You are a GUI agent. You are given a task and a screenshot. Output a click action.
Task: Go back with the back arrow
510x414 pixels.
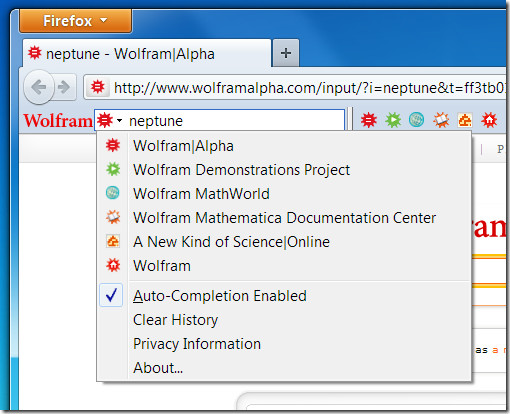tap(39, 87)
